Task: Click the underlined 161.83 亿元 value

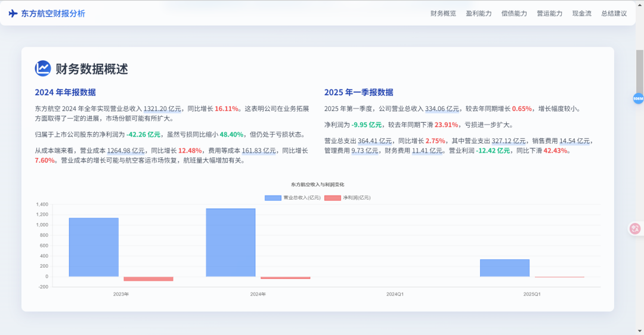Action: 259,151
